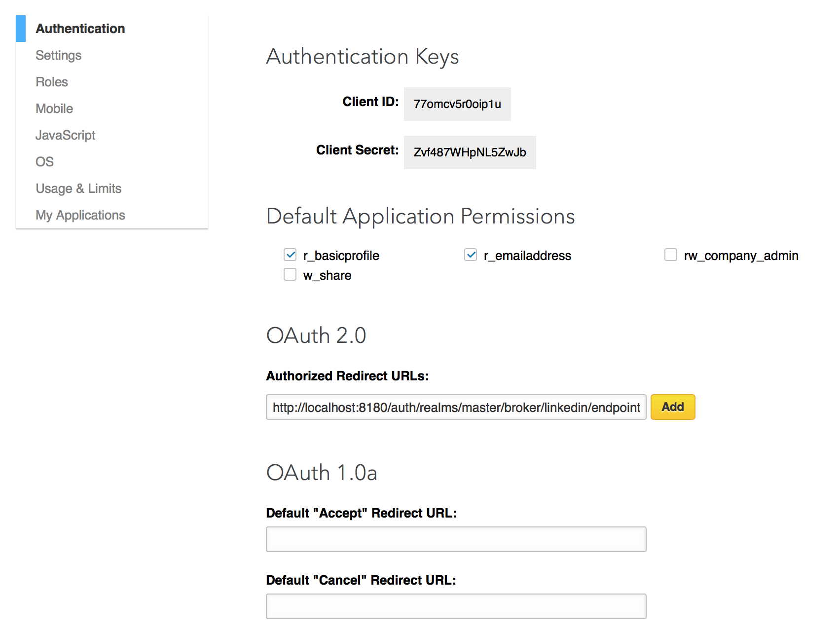Navigate to the Mobile section
840x631 pixels.
pyautogui.click(x=54, y=109)
